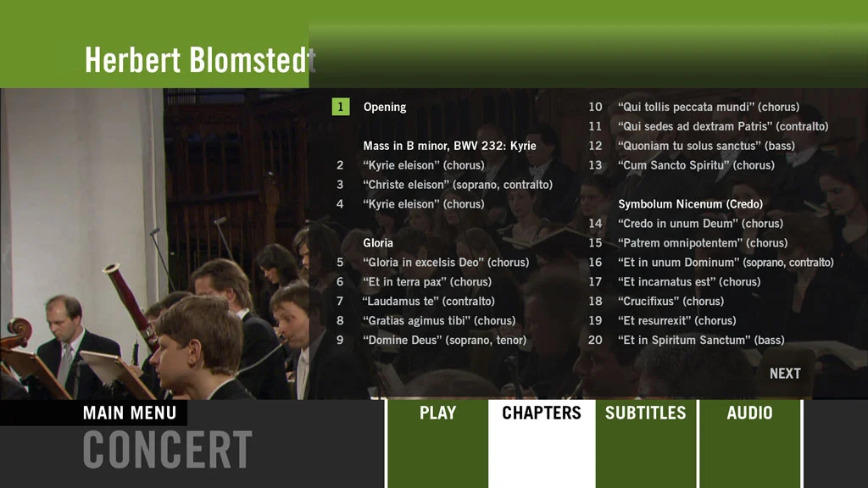Play chapter 11 "Qui sedes ad dextram Patris"
Image resolution: width=868 pixels, height=488 pixels.
[723, 126]
